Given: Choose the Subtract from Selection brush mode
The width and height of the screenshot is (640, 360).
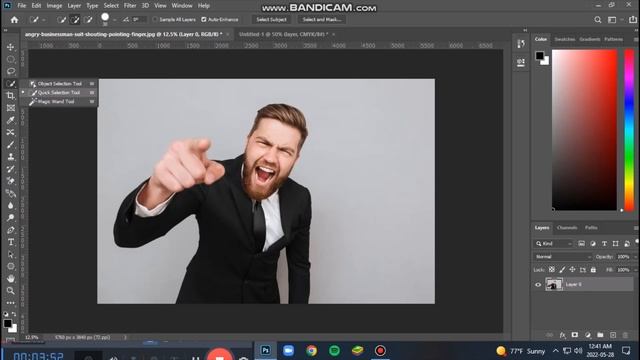Looking at the screenshot, I should pos(88,20).
